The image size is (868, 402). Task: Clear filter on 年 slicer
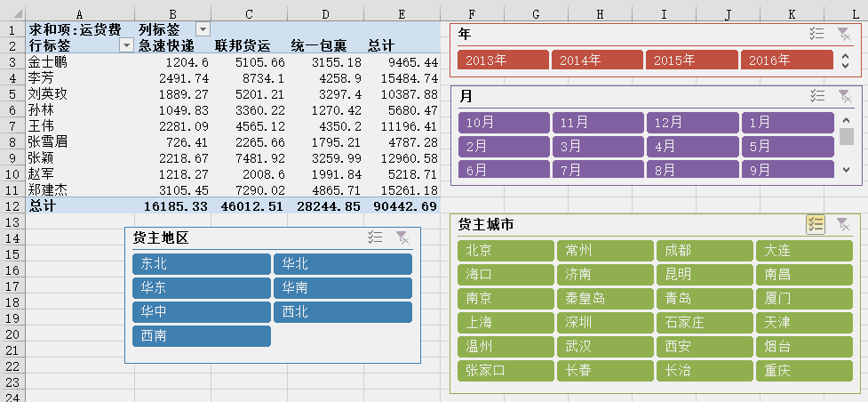tap(844, 34)
